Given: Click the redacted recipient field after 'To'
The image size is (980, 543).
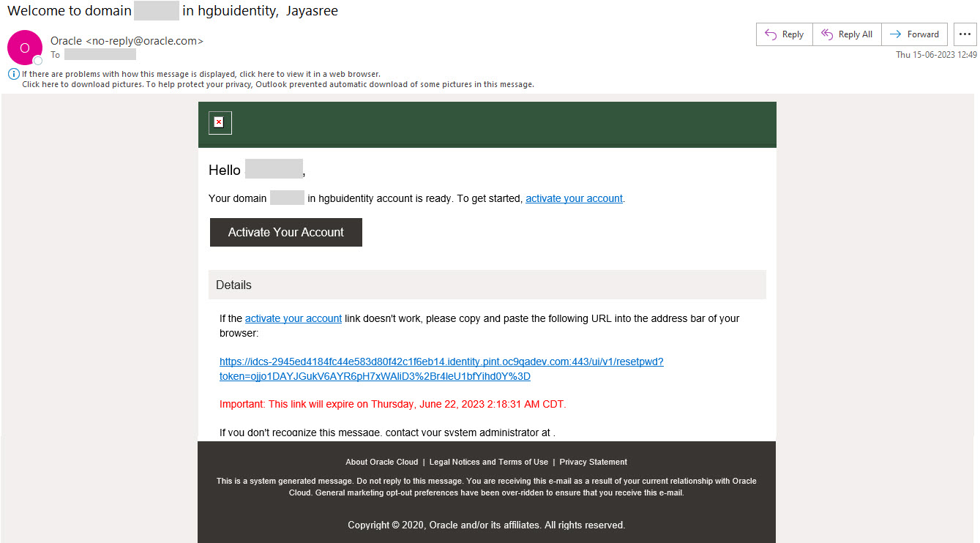Looking at the screenshot, I should pyautogui.click(x=102, y=54).
